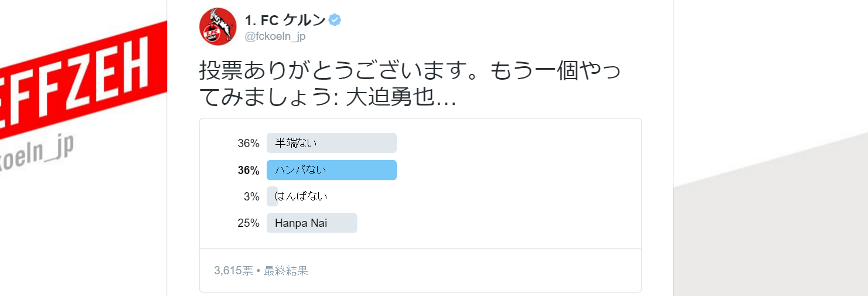Click the blue progress bar for ハンパない

[x=332, y=170]
